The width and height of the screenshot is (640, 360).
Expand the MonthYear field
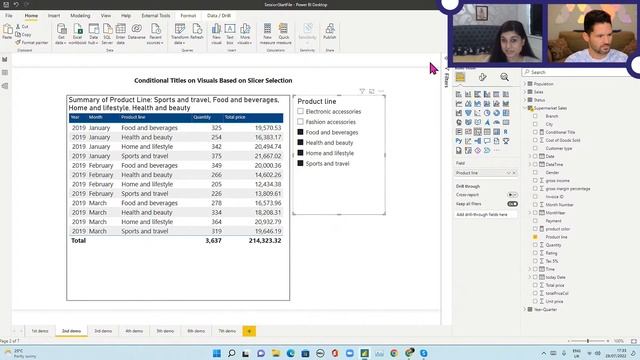point(530,213)
